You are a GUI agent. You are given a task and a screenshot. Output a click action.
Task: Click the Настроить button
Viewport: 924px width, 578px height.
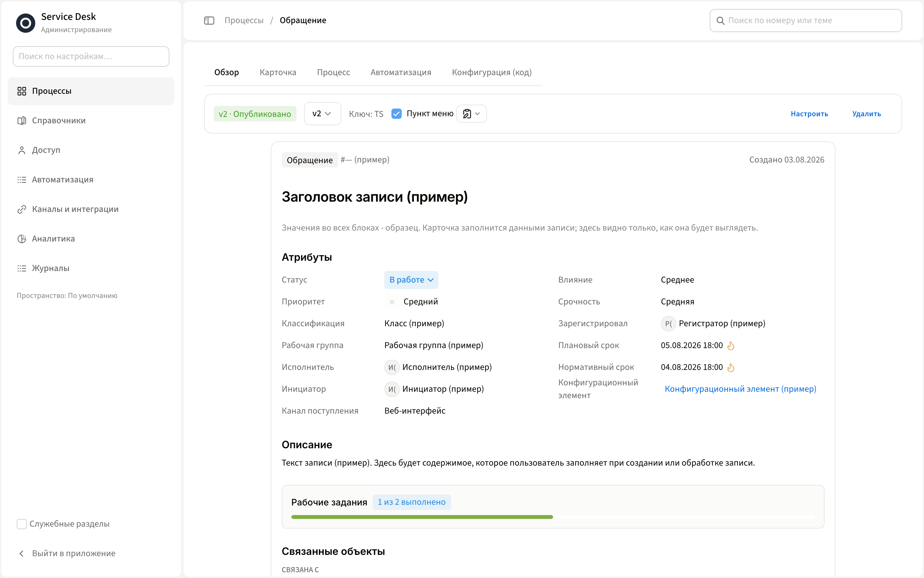(x=809, y=114)
